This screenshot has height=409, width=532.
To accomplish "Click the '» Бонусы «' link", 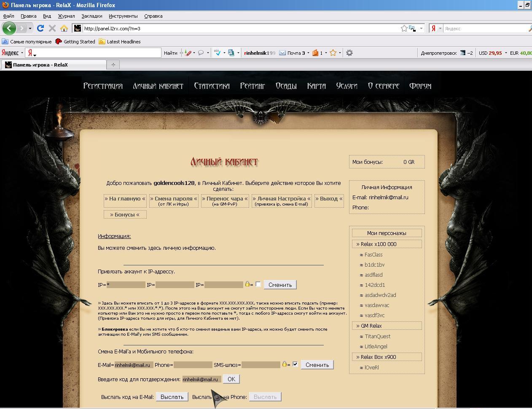I will click(125, 214).
